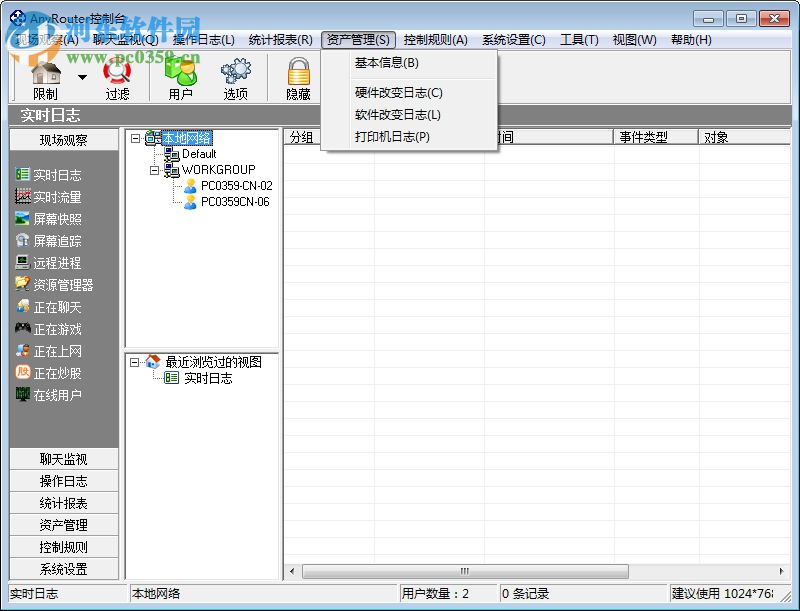Image resolution: width=800 pixels, height=611 pixels.
Task: Click the 资产管理 sidebar button
Action: click(62, 524)
